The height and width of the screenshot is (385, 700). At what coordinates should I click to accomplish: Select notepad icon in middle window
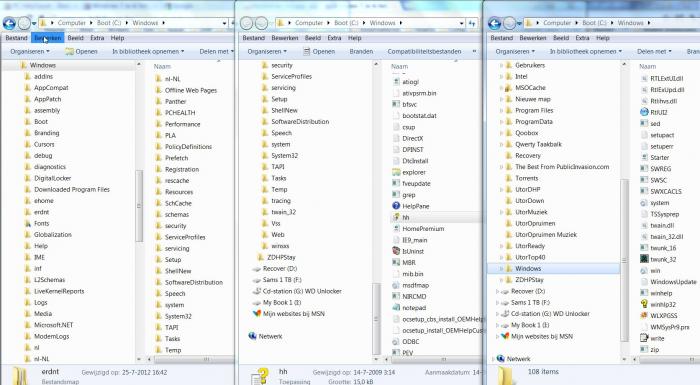(x=396, y=308)
